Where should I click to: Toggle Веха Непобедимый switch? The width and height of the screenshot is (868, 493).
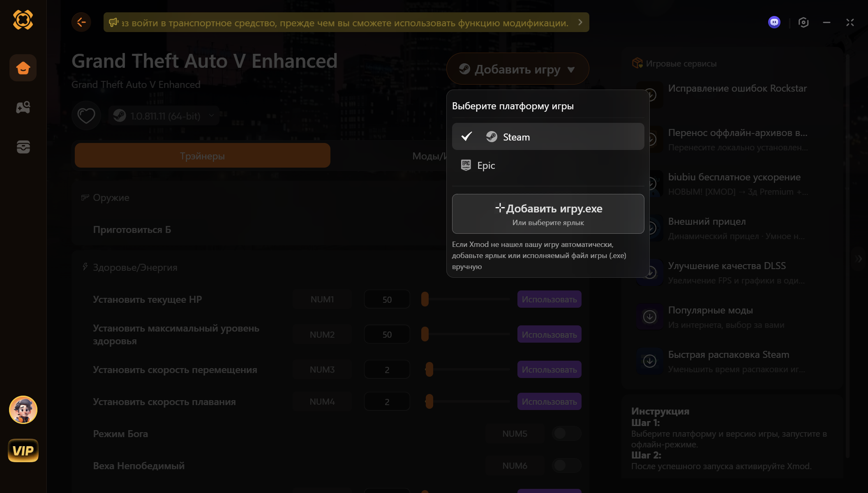point(566,465)
